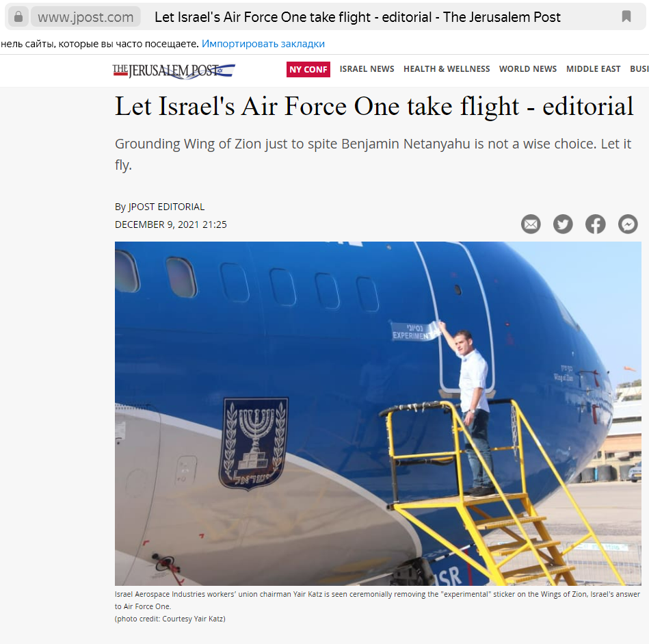Bookmark this page with the bookmark icon
The height and width of the screenshot is (644, 649).
click(626, 16)
